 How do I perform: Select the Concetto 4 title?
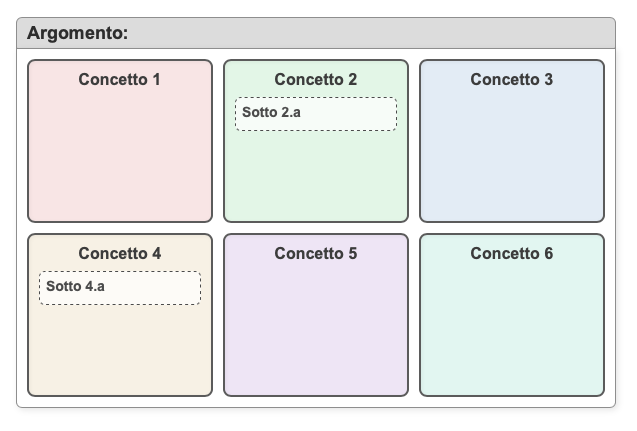[119, 253]
